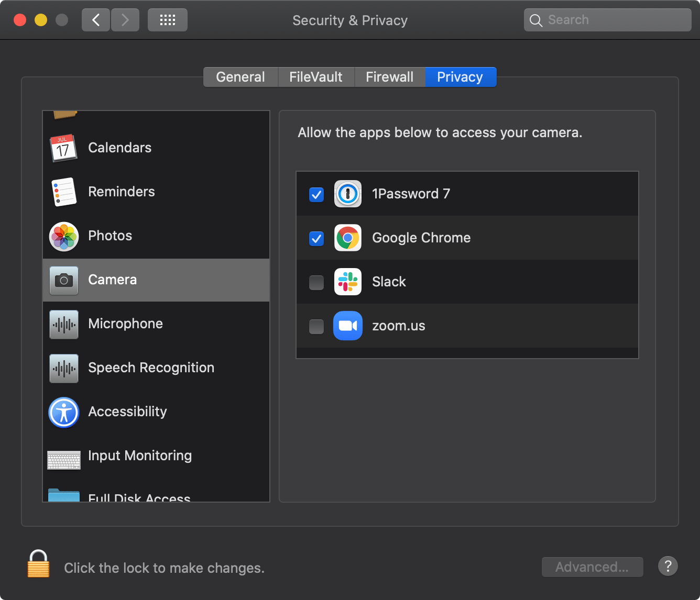The width and height of the screenshot is (700, 600).
Task: Click the 1Password 7 app name
Action: 411,194
